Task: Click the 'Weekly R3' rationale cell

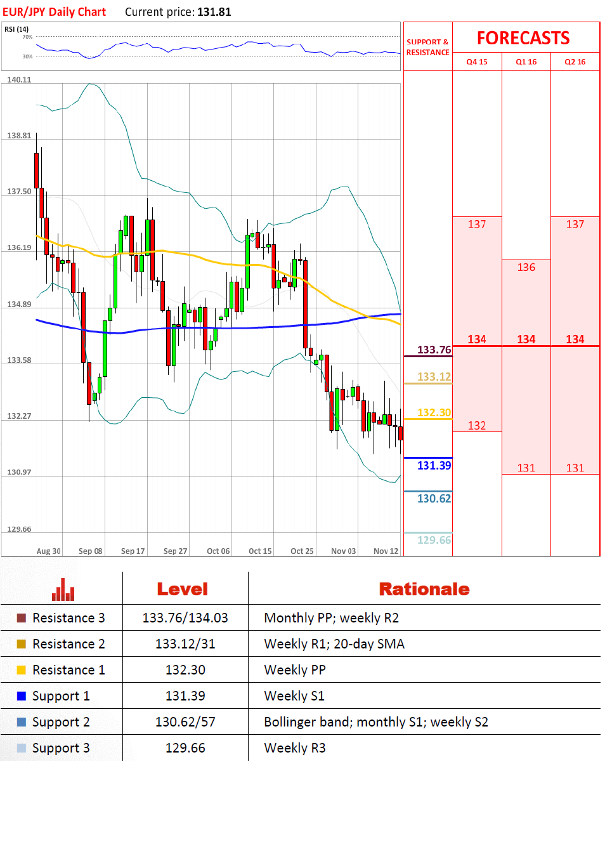Action: coord(295,748)
